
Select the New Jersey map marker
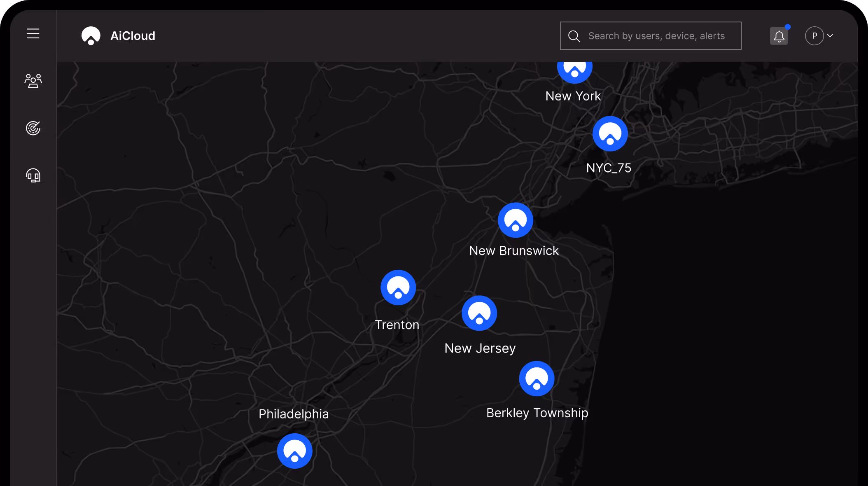click(479, 313)
